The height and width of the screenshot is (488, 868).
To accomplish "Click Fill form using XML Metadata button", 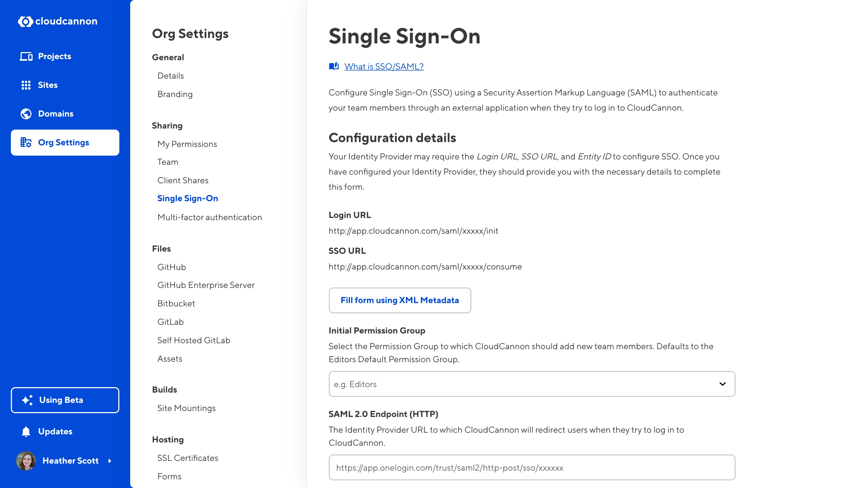I will click(x=400, y=300).
